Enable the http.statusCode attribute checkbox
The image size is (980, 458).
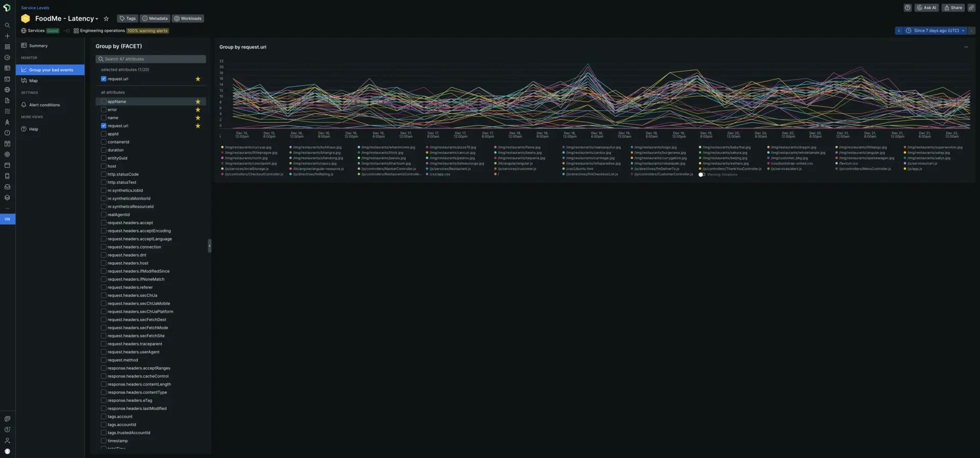tap(104, 174)
